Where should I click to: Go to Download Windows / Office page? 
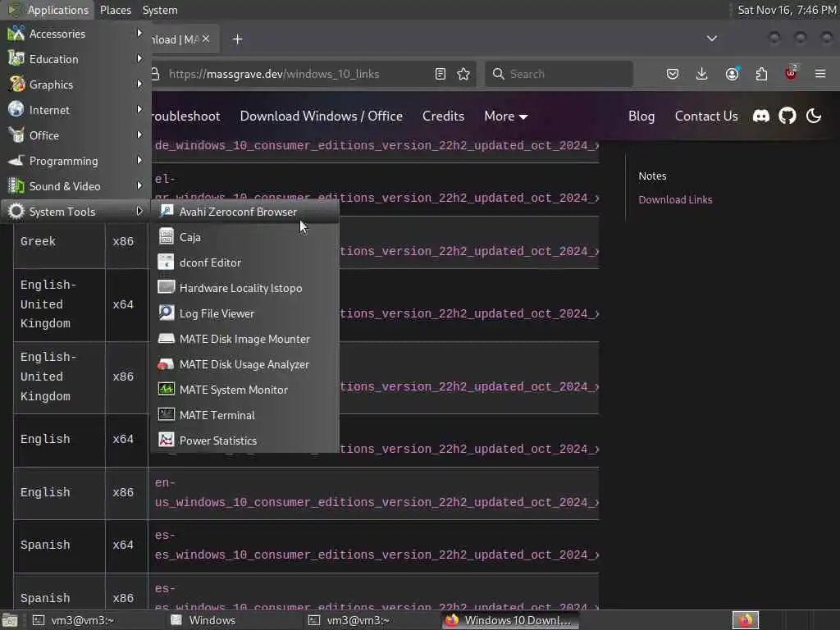click(322, 116)
